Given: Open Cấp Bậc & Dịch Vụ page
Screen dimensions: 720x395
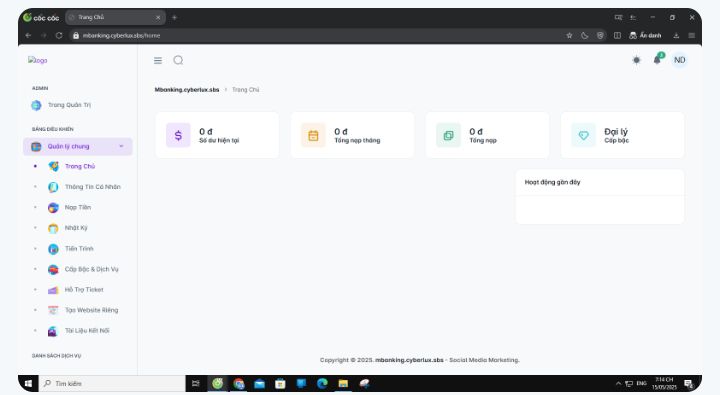Looking at the screenshot, I should (x=91, y=269).
